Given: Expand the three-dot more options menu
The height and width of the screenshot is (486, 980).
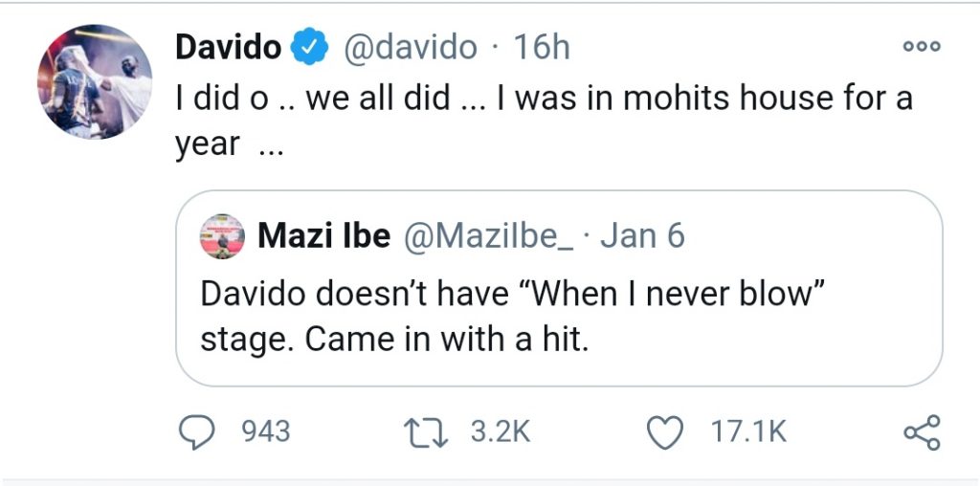Looking at the screenshot, I should click(x=923, y=47).
